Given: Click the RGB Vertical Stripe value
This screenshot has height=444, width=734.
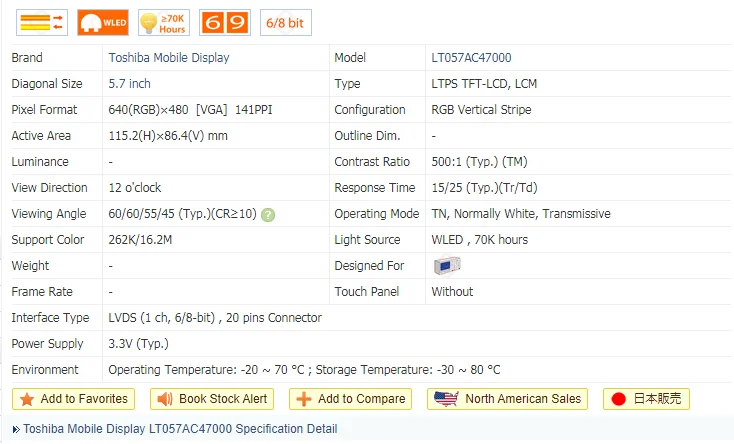Looking at the screenshot, I should click(481, 110).
